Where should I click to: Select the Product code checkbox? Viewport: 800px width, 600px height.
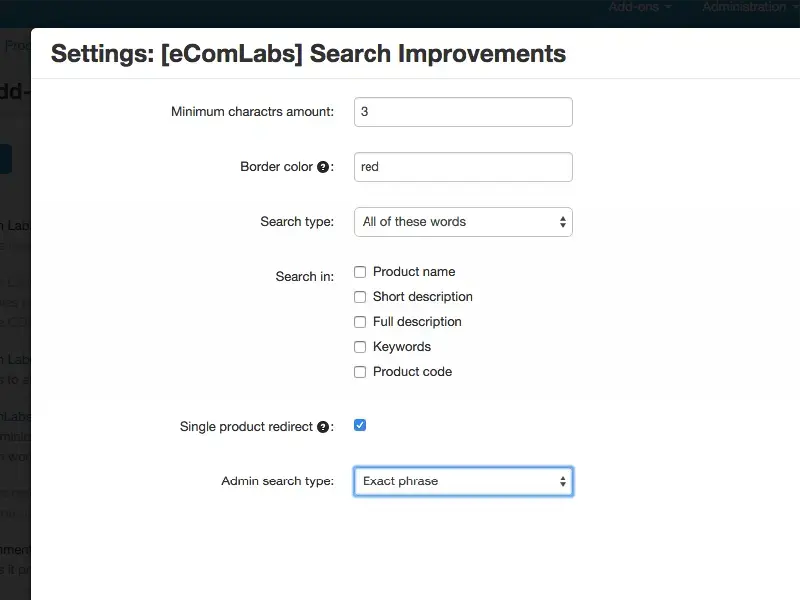360,372
